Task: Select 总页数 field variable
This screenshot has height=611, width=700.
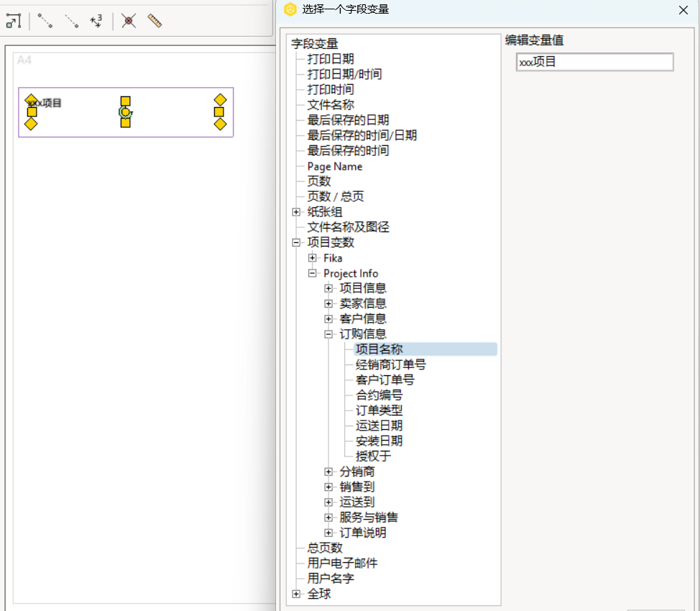Action: click(325, 548)
